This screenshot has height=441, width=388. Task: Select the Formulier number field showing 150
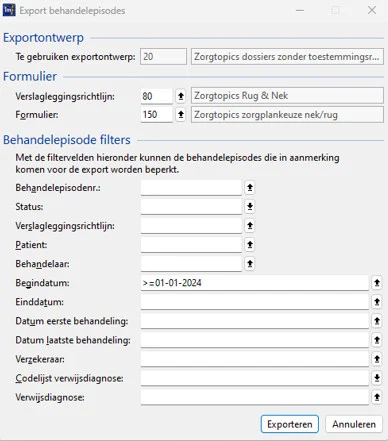pyautogui.click(x=157, y=115)
